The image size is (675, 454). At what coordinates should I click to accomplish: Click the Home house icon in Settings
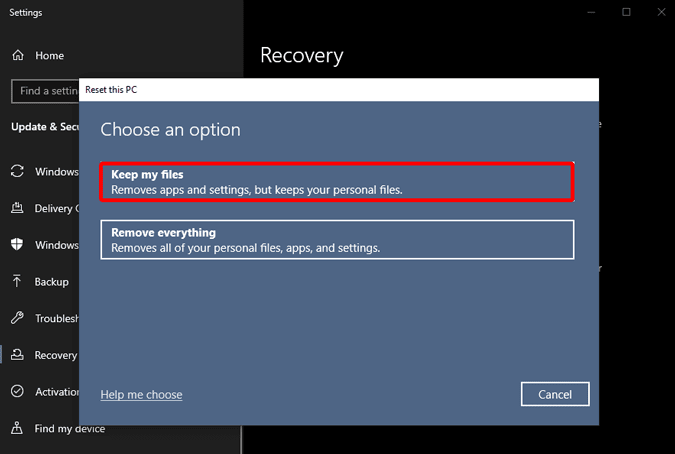18,55
